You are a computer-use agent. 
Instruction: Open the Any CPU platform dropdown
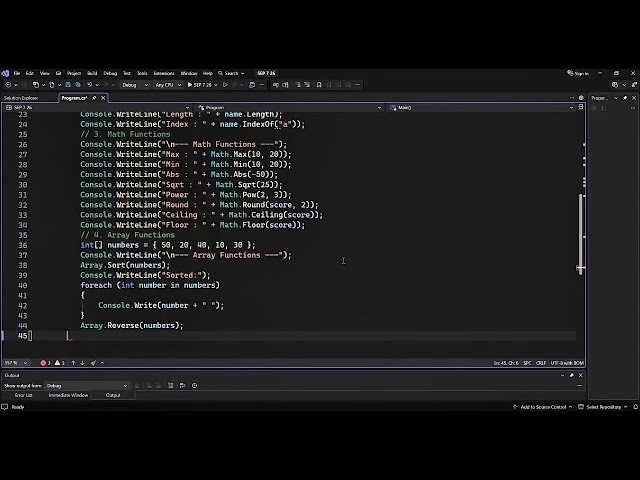[168, 85]
